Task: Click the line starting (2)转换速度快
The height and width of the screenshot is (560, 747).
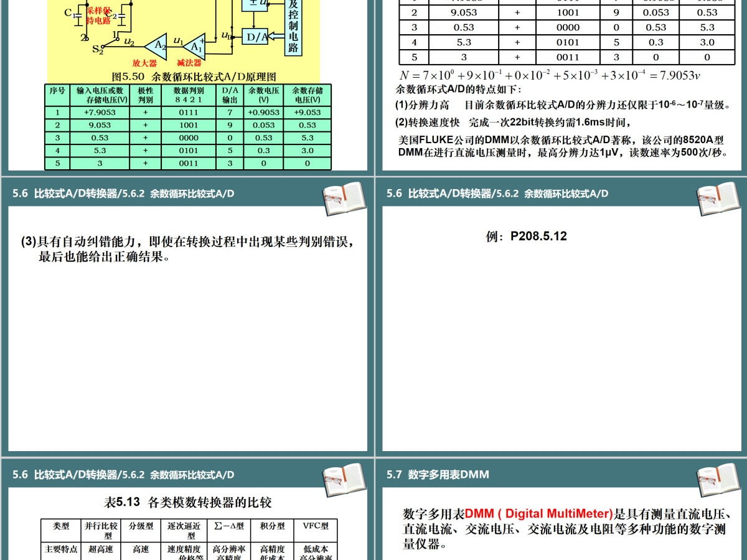Action: pos(514,122)
